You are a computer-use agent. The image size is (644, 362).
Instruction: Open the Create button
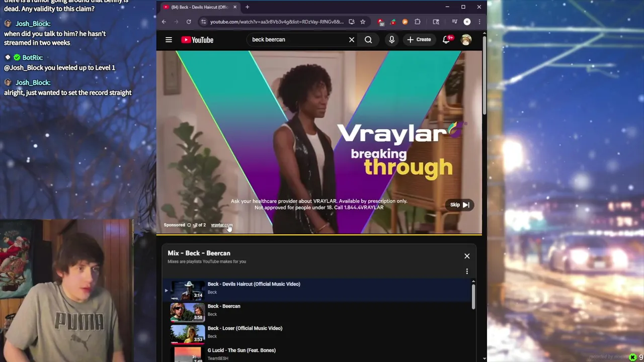419,40
